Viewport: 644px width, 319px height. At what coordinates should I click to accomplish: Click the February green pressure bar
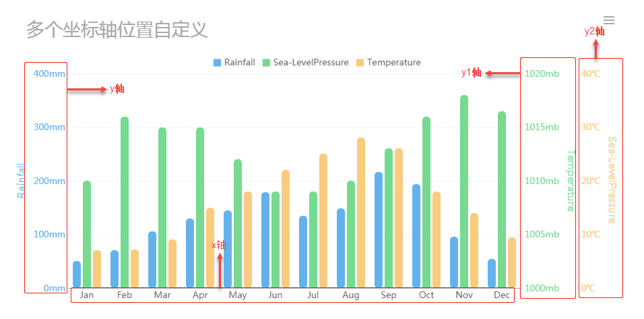(125, 202)
